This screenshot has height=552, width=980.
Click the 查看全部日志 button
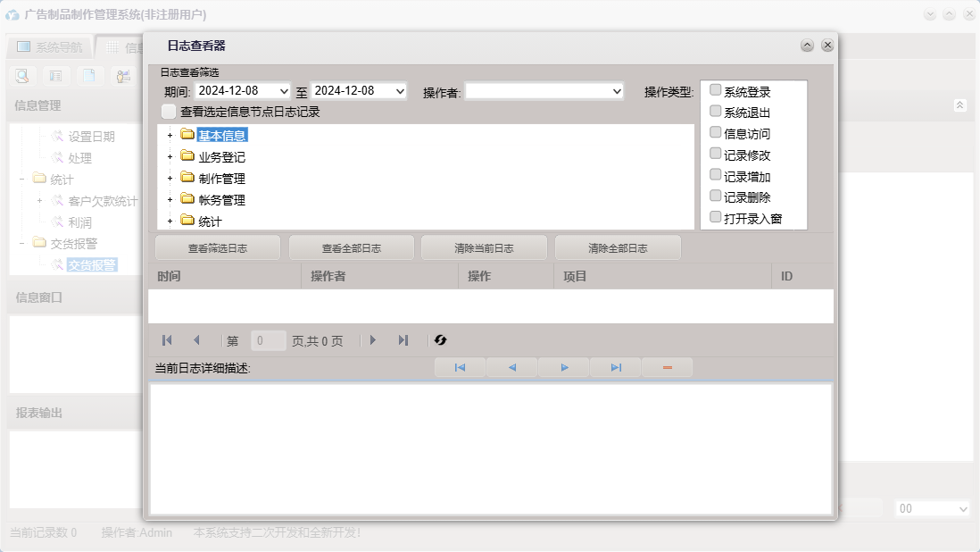[352, 248]
